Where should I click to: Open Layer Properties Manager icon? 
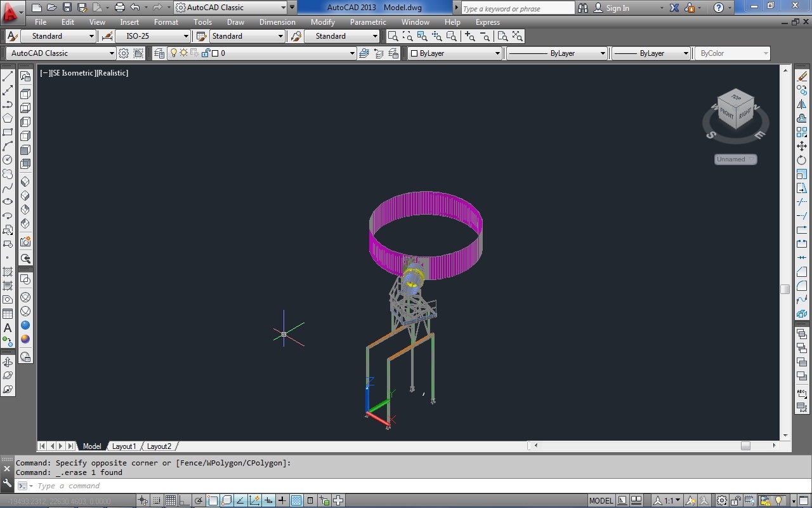tap(159, 53)
